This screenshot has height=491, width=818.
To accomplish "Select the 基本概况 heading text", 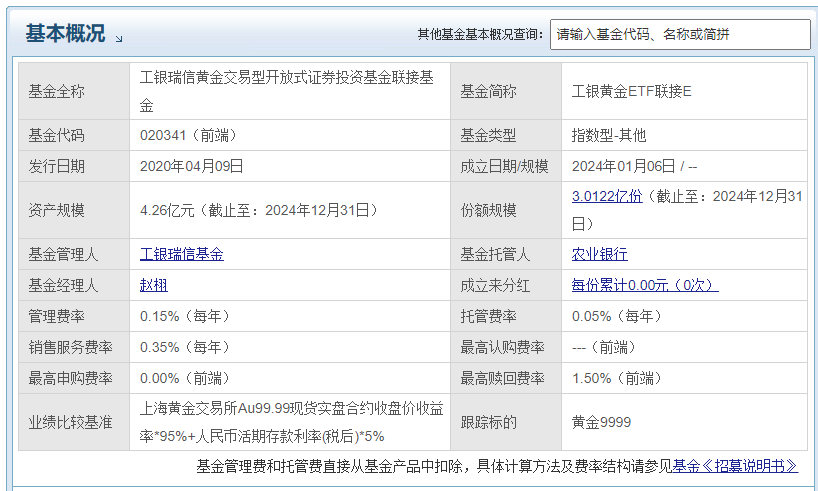I will (x=65, y=33).
